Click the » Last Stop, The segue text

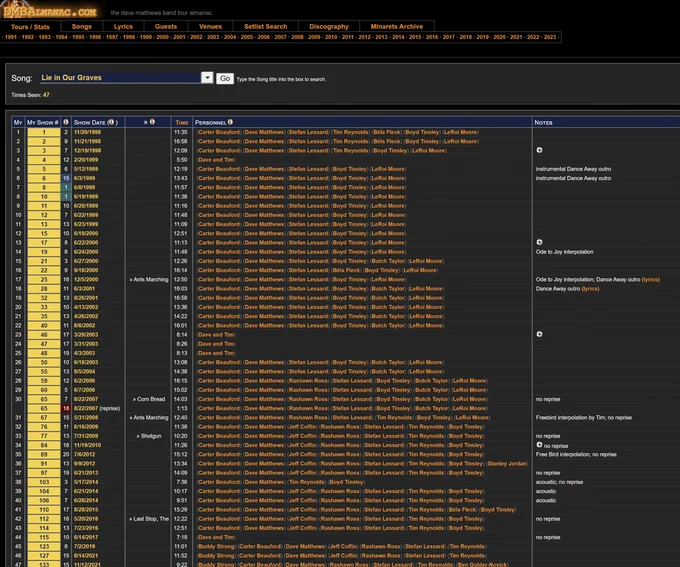(x=149, y=518)
